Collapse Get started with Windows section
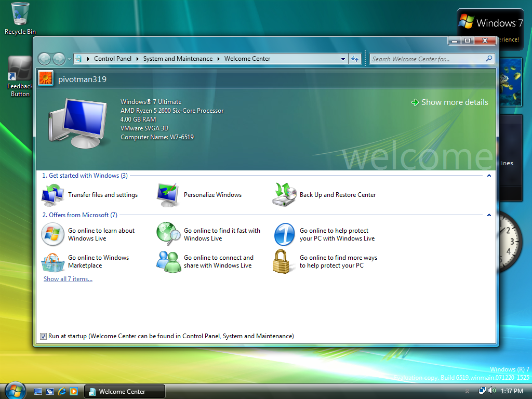Image resolution: width=532 pixels, height=399 pixels. point(489,176)
